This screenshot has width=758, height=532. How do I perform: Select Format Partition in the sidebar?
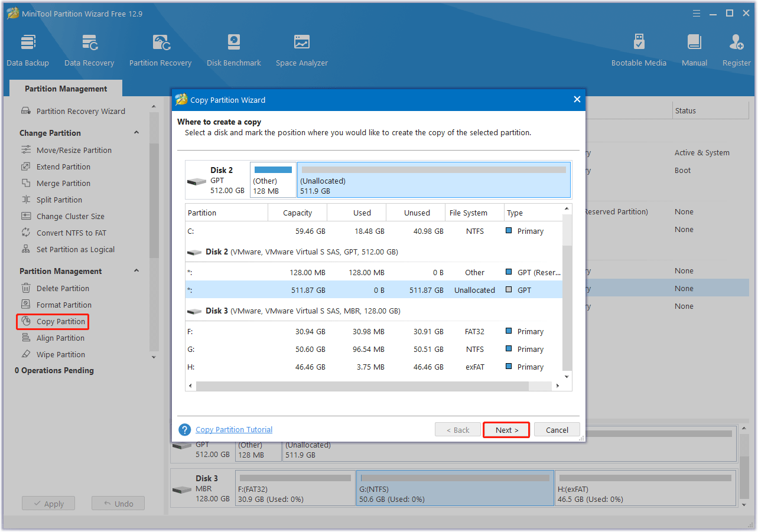(x=64, y=305)
